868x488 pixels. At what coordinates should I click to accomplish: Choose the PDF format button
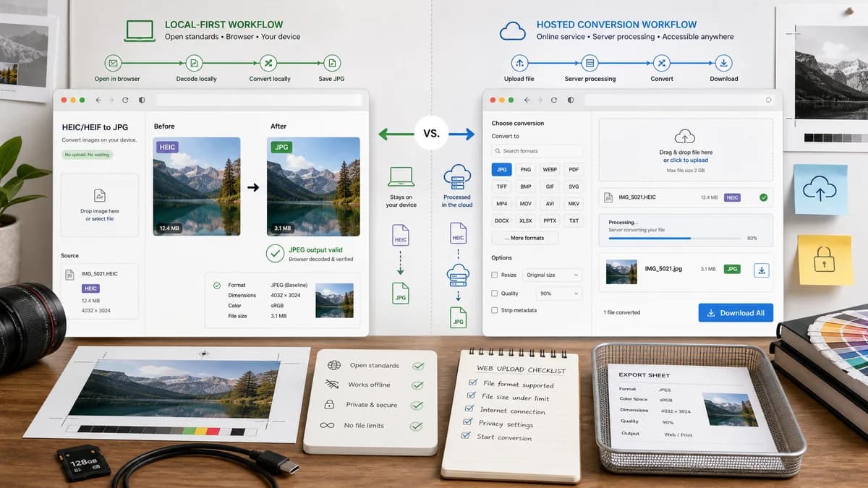pyautogui.click(x=574, y=169)
